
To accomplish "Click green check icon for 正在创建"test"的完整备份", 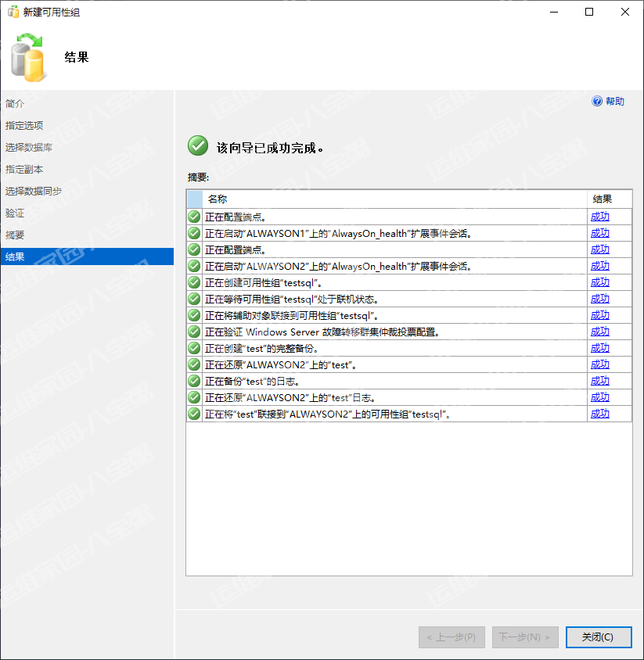I will pyautogui.click(x=194, y=348).
